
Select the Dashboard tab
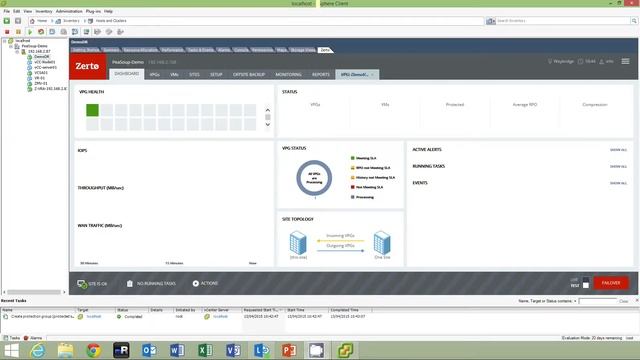tap(127, 74)
